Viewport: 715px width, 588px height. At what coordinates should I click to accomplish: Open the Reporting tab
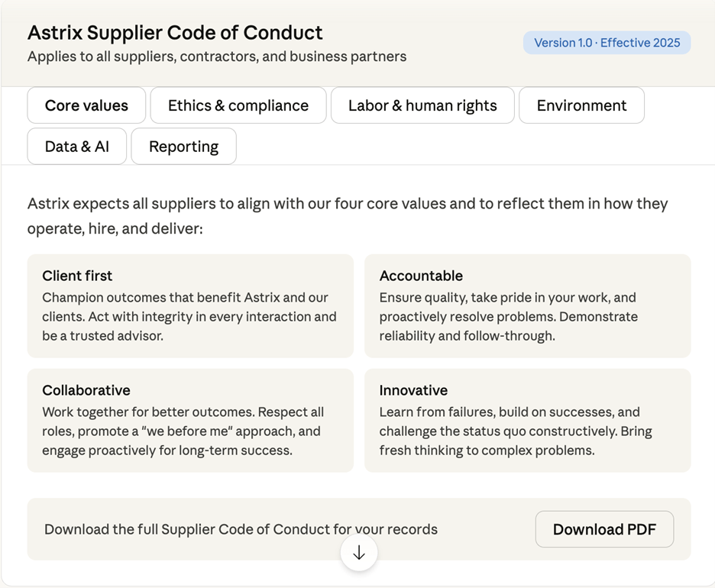(x=183, y=146)
